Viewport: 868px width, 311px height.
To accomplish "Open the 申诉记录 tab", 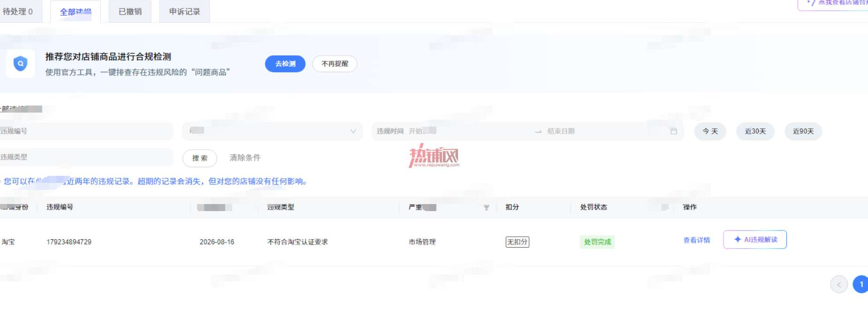I will 184,12.
